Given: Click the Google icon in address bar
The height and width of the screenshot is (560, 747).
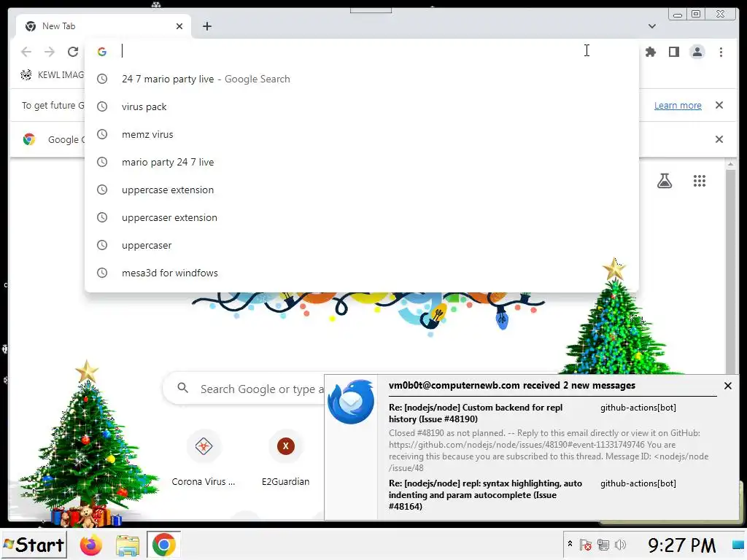Looking at the screenshot, I should click(x=101, y=52).
